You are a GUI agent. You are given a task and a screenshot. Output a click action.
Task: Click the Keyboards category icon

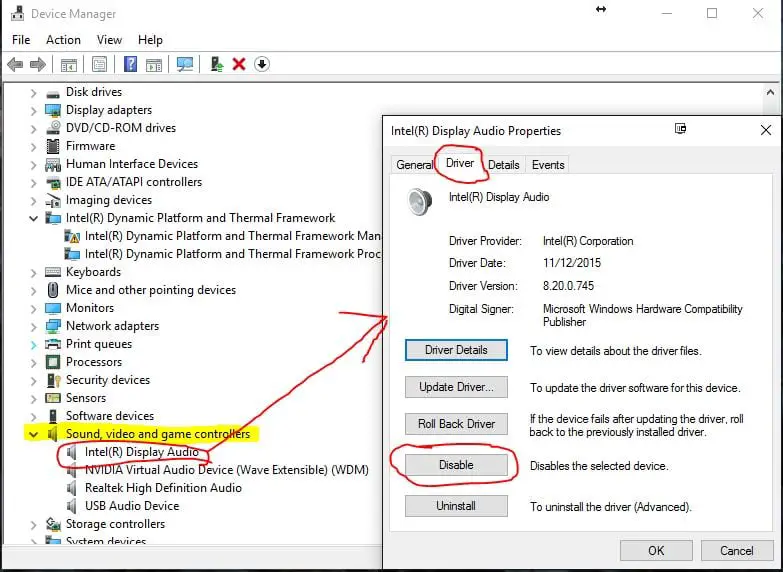click(53, 272)
